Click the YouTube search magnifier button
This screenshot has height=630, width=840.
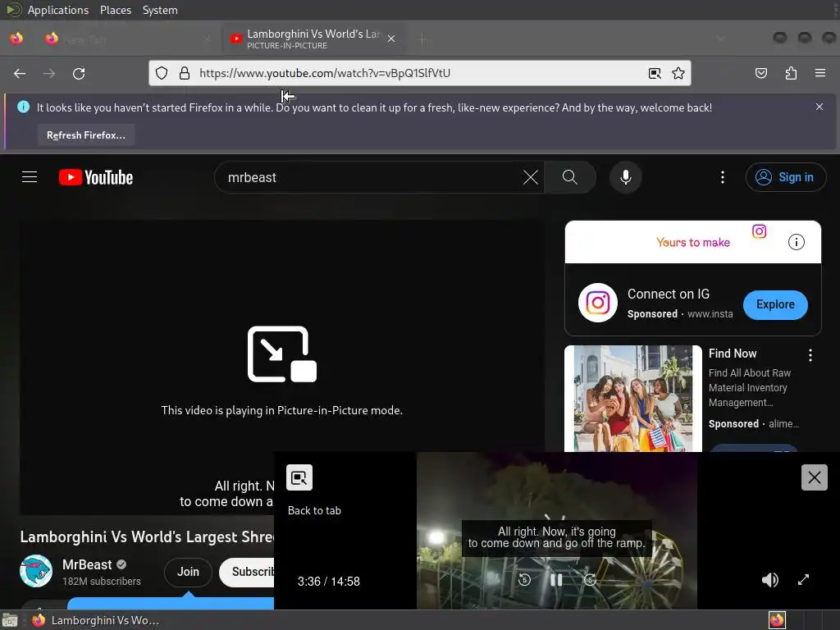(x=570, y=177)
